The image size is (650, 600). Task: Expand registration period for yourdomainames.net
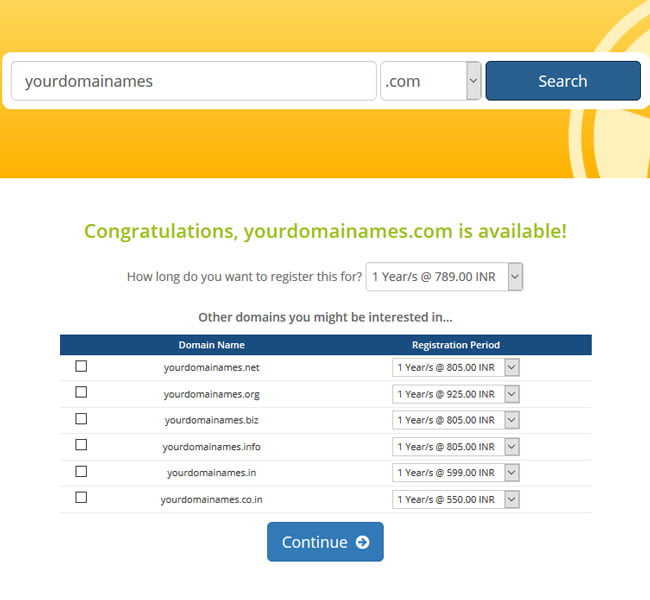[456, 367]
